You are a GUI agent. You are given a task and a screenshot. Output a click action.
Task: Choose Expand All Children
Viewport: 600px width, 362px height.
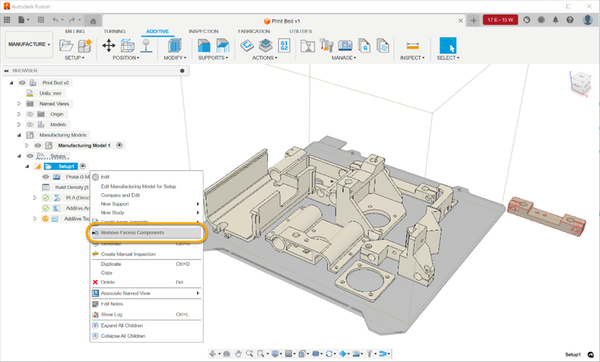point(147,326)
